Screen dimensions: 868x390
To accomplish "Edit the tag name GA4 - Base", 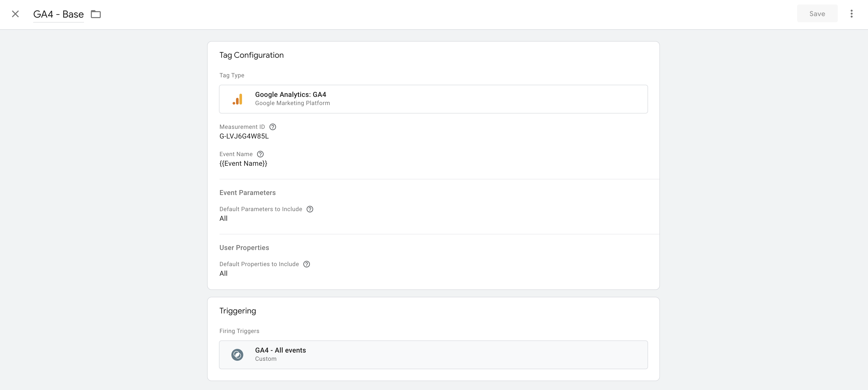I will click(x=58, y=14).
